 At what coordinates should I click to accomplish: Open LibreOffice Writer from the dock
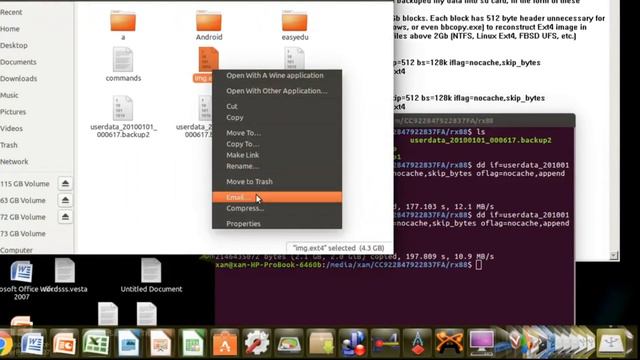128,344
